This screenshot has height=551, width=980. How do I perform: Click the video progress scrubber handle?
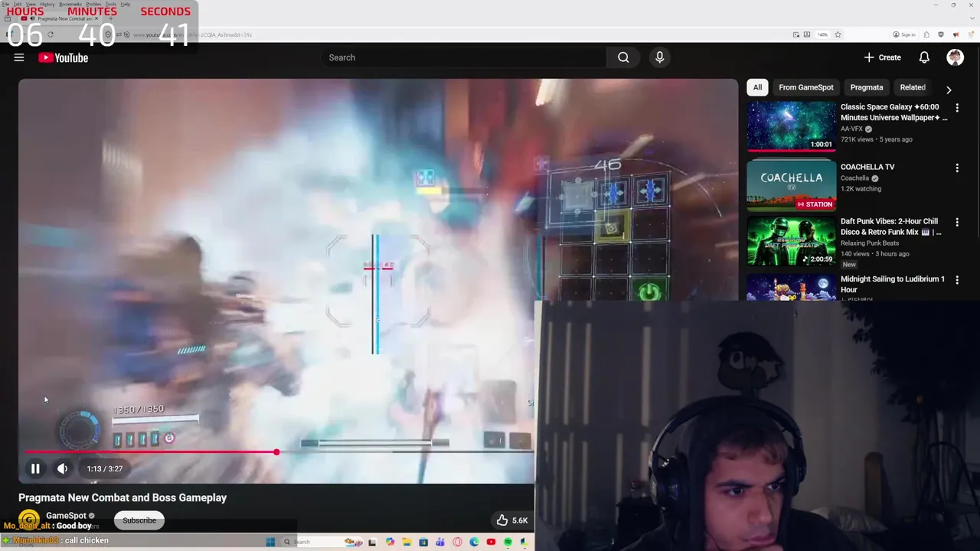[276, 452]
